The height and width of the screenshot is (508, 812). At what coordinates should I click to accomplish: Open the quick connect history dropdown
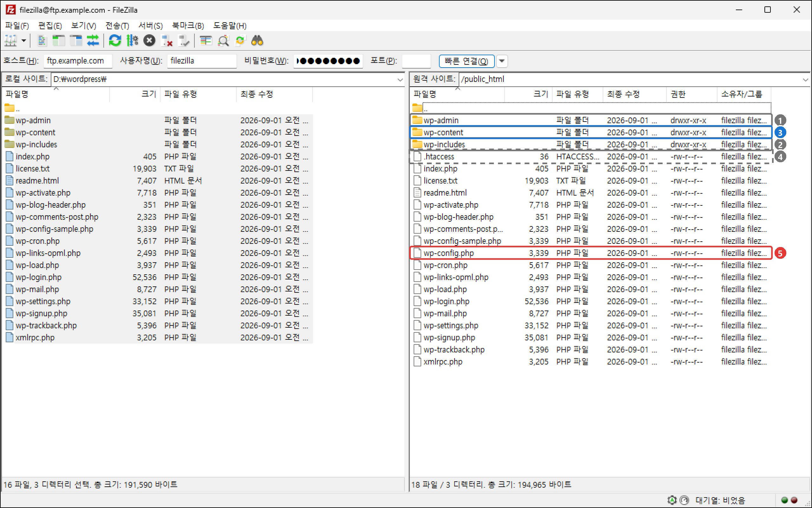[502, 61]
